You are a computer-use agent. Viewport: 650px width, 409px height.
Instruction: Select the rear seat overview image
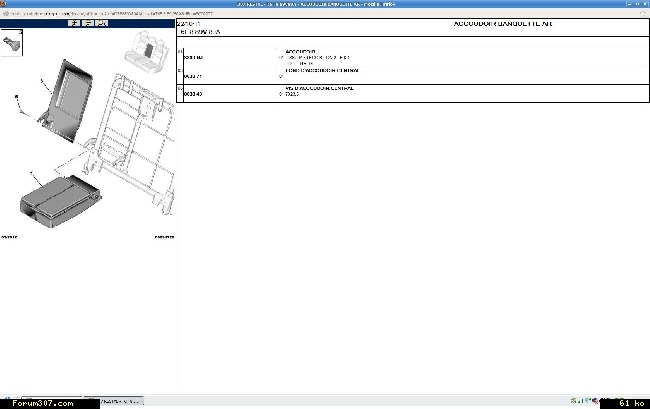click(x=147, y=52)
